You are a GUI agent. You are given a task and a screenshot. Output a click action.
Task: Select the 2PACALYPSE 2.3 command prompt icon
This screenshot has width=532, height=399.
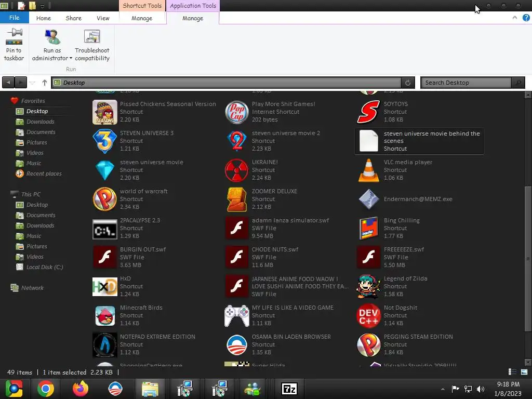click(x=105, y=229)
